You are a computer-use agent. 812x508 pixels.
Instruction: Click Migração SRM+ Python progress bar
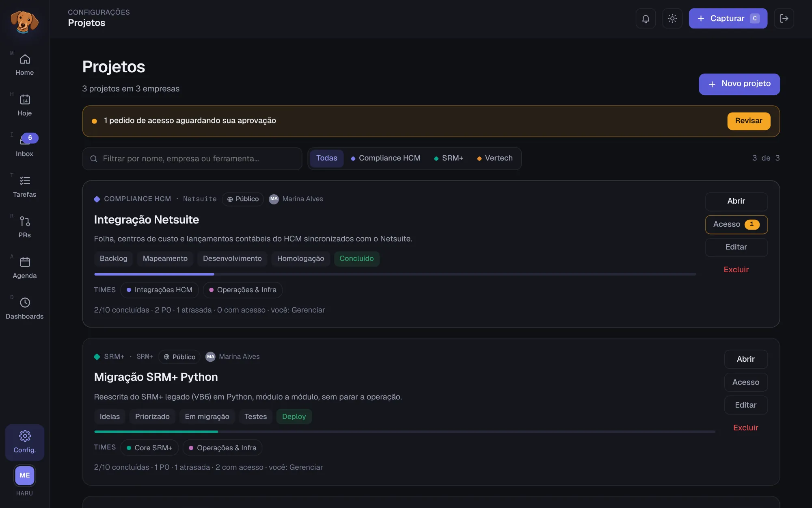click(x=405, y=432)
